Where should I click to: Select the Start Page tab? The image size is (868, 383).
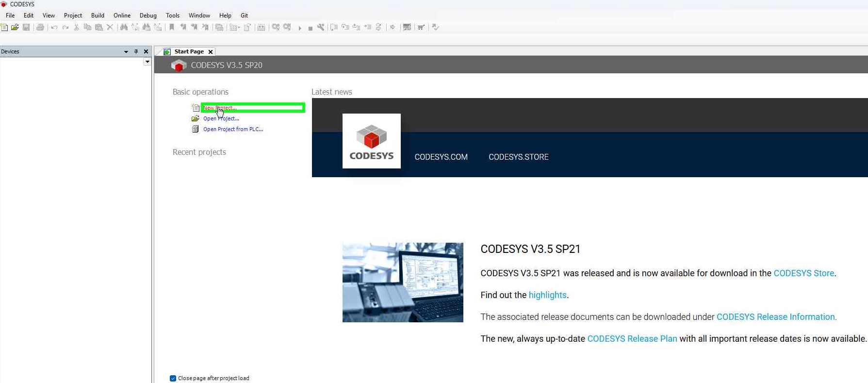(189, 51)
